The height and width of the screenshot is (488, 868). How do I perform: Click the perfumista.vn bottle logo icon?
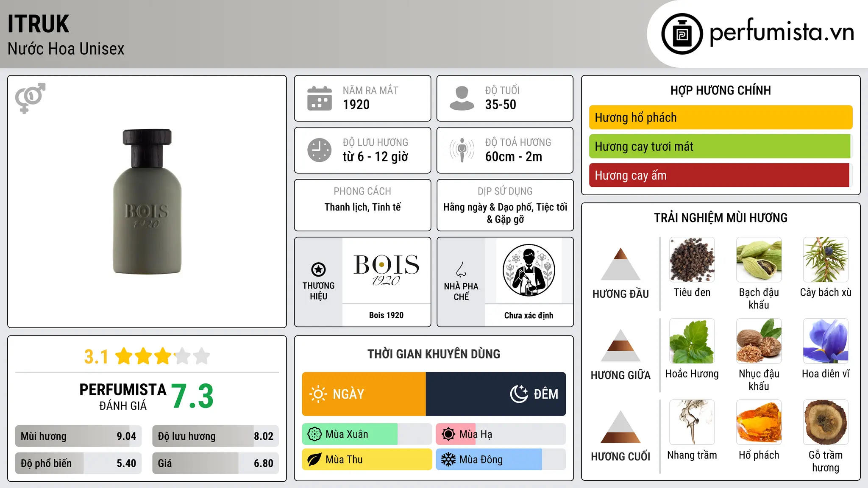682,34
